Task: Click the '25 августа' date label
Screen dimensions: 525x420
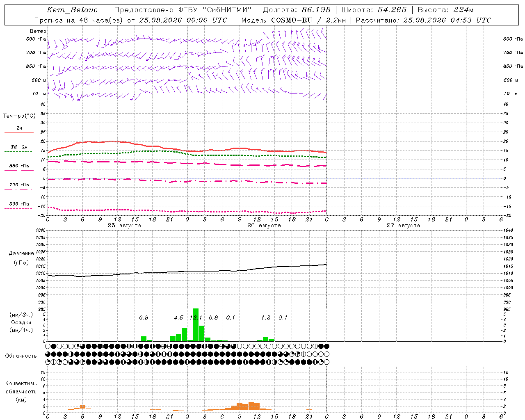Action: [x=125, y=226]
